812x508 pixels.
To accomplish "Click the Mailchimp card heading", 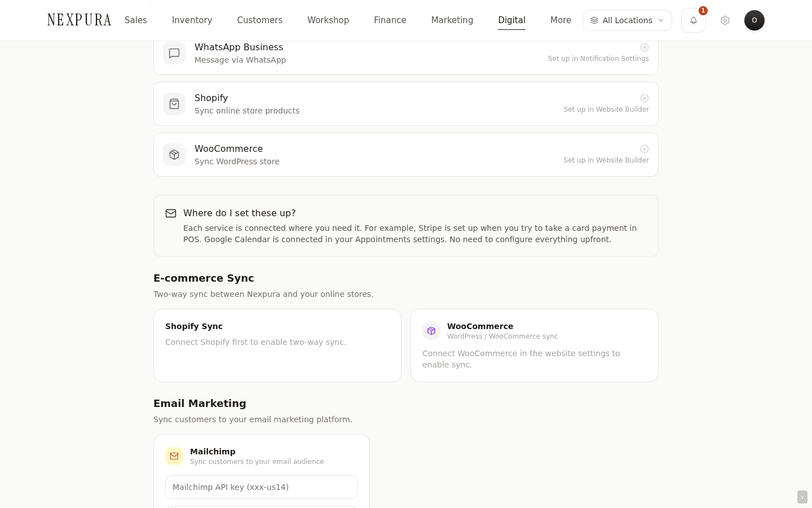I will pyautogui.click(x=213, y=452).
